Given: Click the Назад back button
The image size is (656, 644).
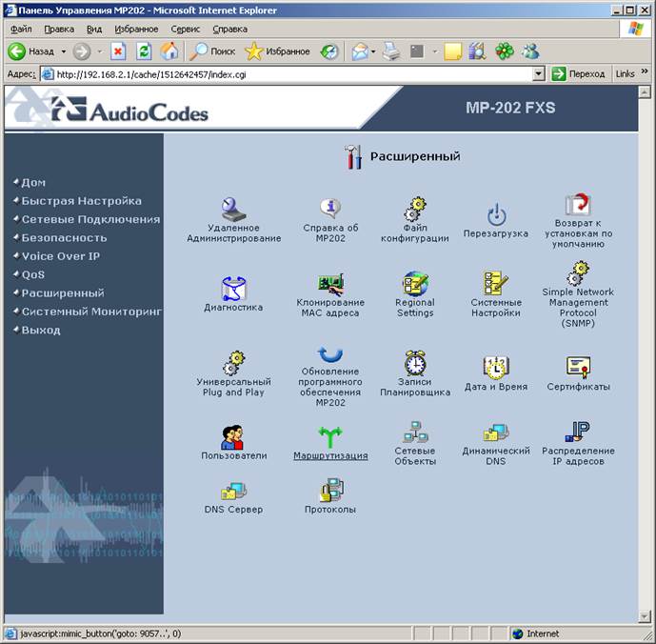Looking at the screenshot, I should pos(31,51).
